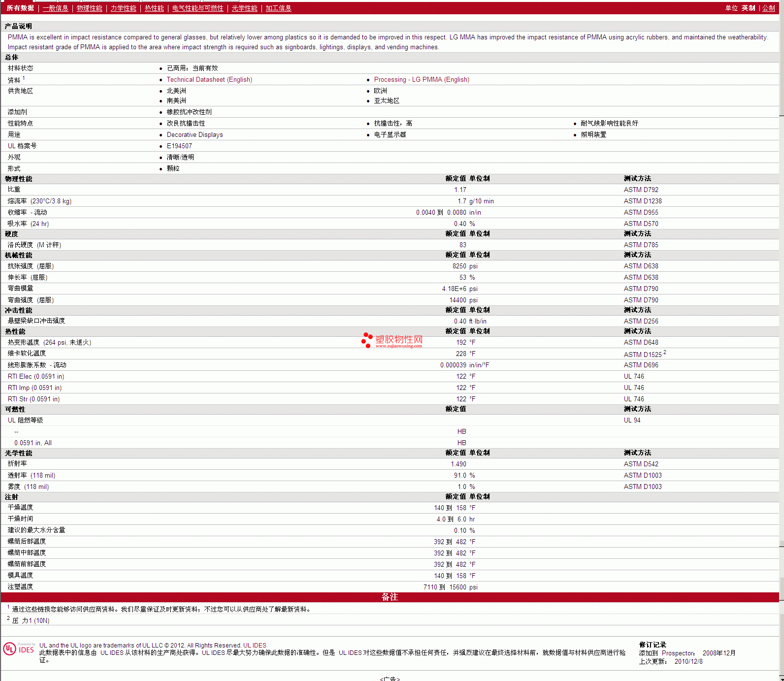The height and width of the screenshot is (681, 784).
Task: Open the 所有数据 tab
Action: pos(20,8)
